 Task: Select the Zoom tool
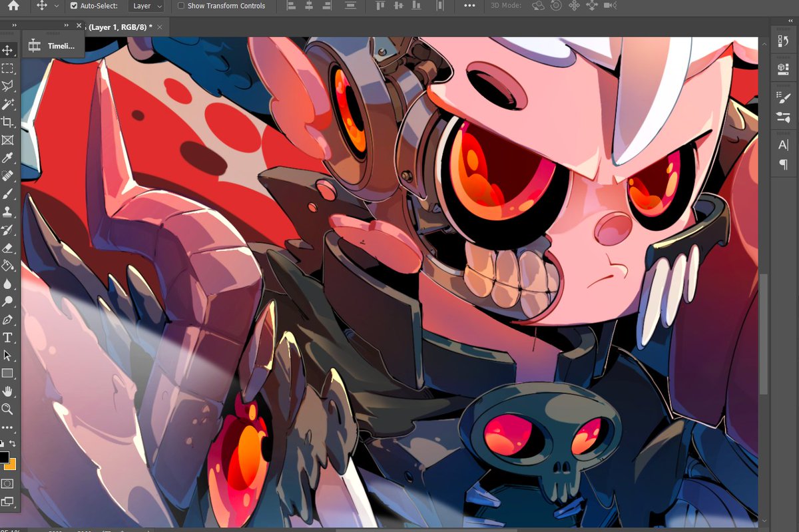tap(7, 409)
